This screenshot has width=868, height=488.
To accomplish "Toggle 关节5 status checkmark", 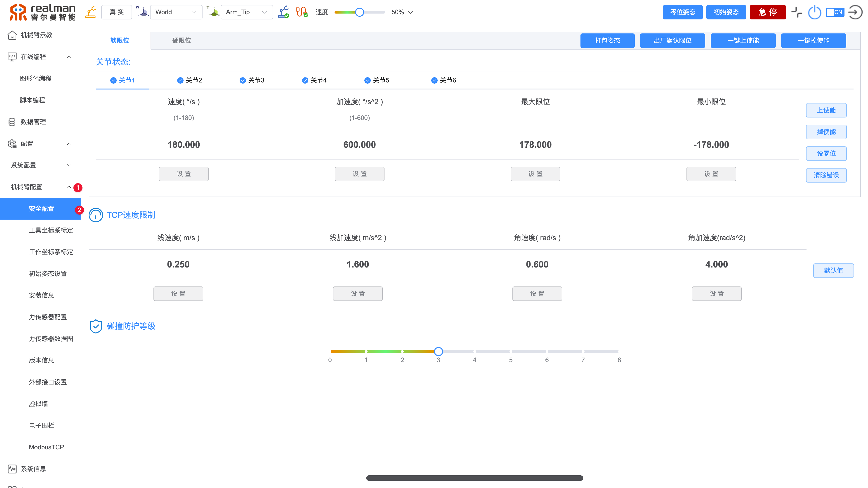I will click(368, 80).
